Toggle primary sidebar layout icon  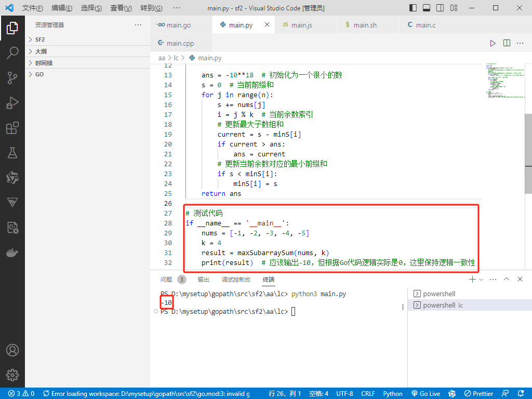pos(413,8)
